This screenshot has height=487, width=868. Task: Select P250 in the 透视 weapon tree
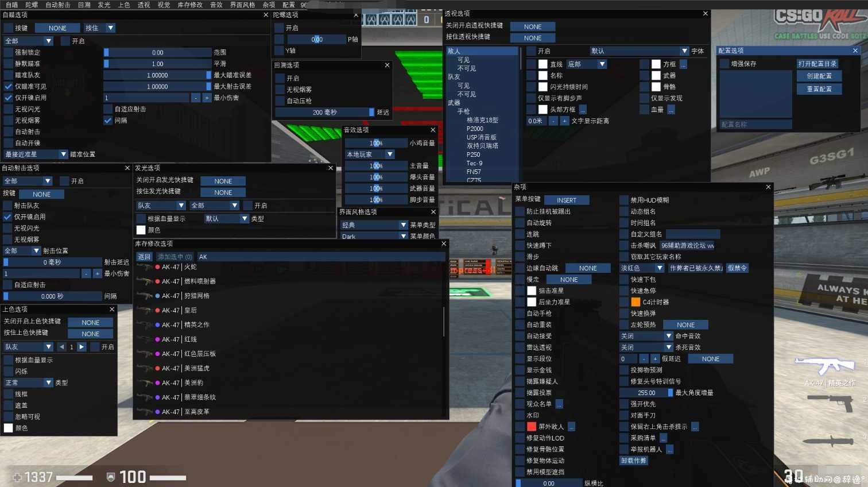[x=473, y=154]
